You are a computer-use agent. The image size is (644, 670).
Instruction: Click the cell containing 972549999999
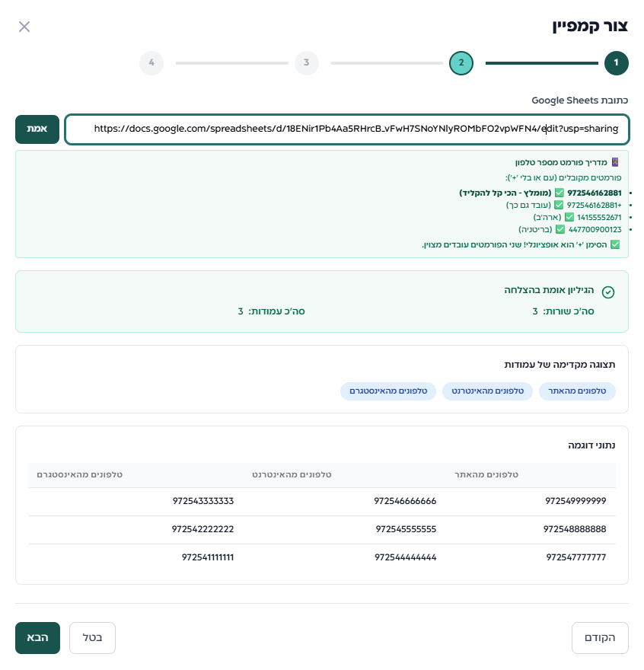575,501
